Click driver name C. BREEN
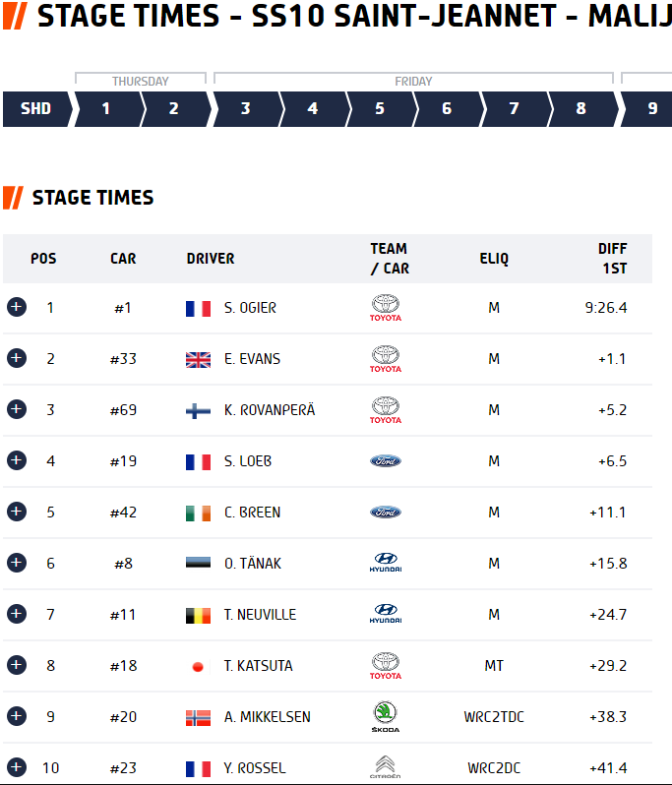 click(x=253, y=513)
